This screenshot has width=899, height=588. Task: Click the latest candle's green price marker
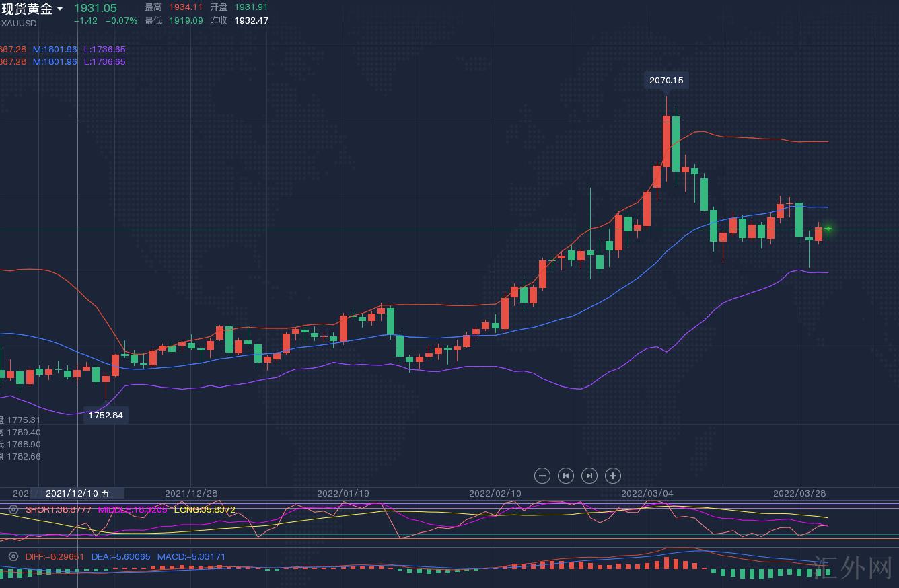pyautogui.click(x=828, y=229)
